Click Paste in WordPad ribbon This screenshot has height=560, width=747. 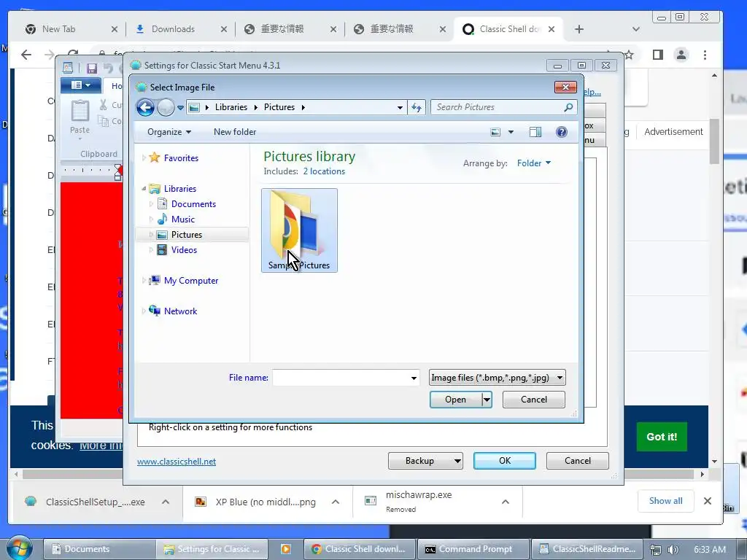[x=80, y=118]
